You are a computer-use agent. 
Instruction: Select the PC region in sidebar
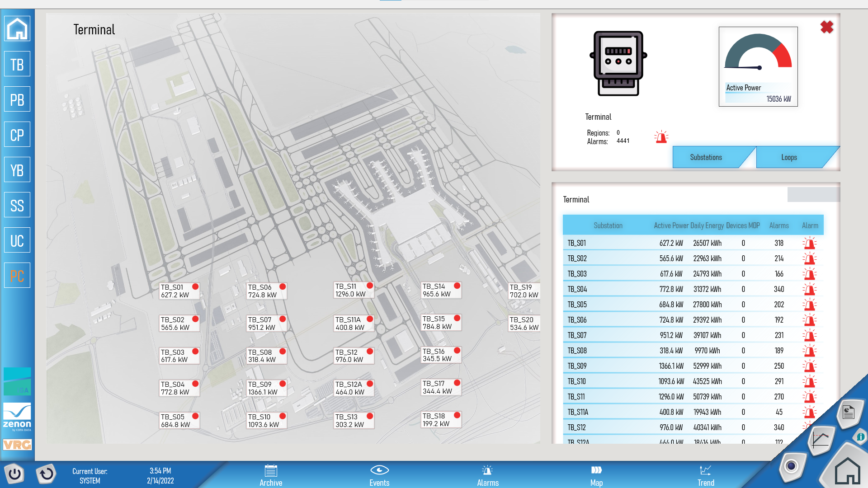point(17,275)
